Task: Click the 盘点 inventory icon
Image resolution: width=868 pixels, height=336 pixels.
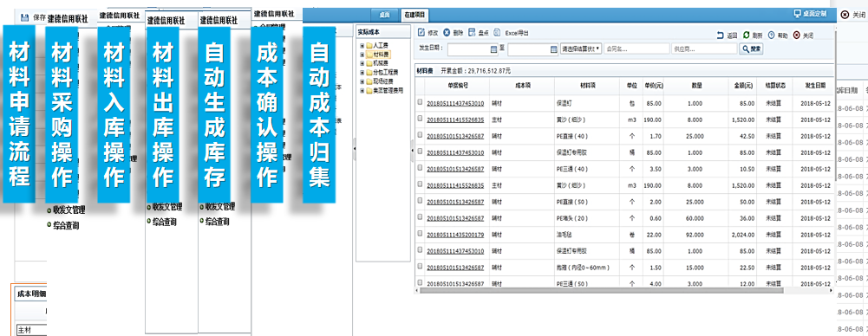Action: click(472, 33)
